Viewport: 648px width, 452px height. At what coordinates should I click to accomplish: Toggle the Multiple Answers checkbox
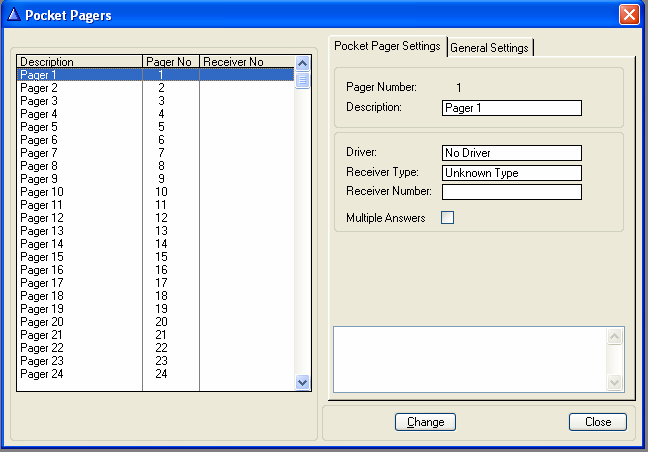point(447,218)
